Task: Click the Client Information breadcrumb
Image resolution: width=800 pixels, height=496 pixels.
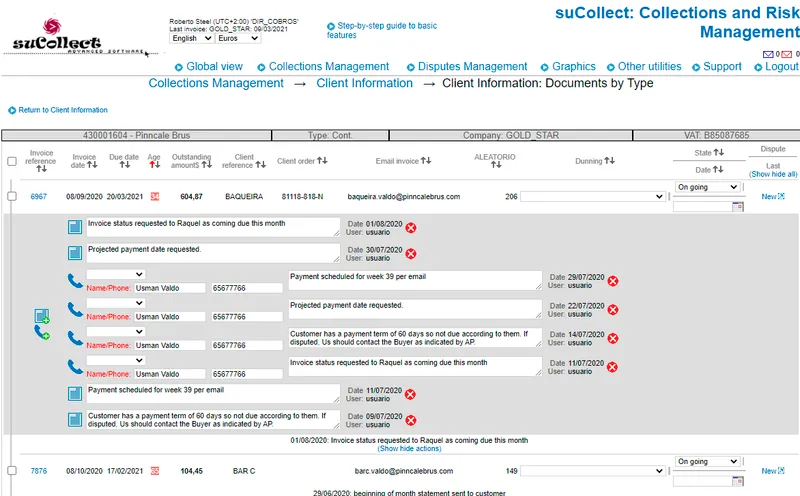Action: [364, 83]
